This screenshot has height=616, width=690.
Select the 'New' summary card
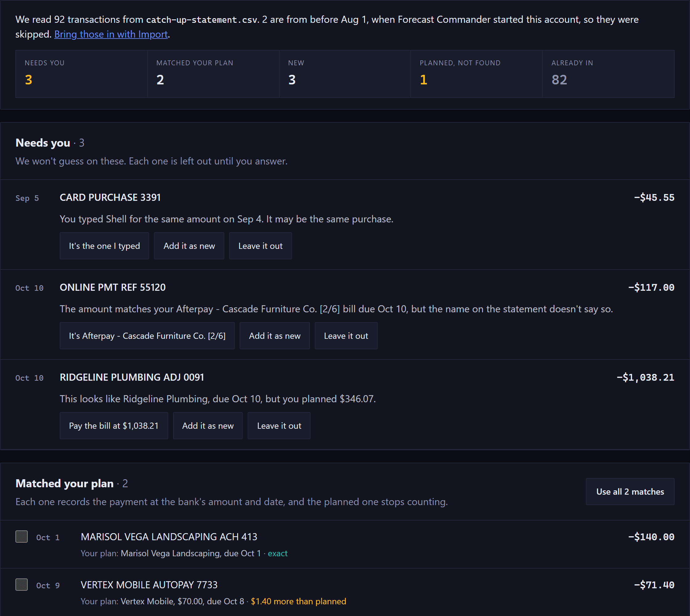[x=345, y=74]
